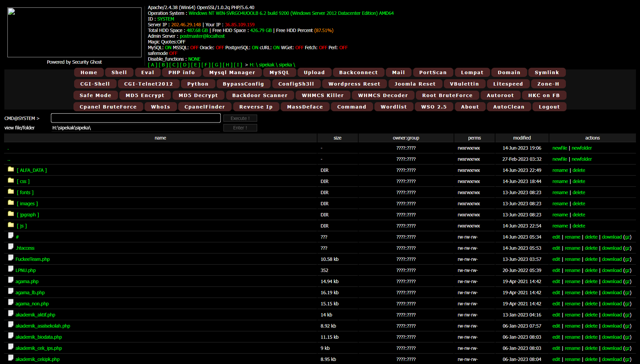Viewport: 640px width, 364px height.
Task: Focus the CMD@SYSTEM command input field
Action: pos(136,118)
